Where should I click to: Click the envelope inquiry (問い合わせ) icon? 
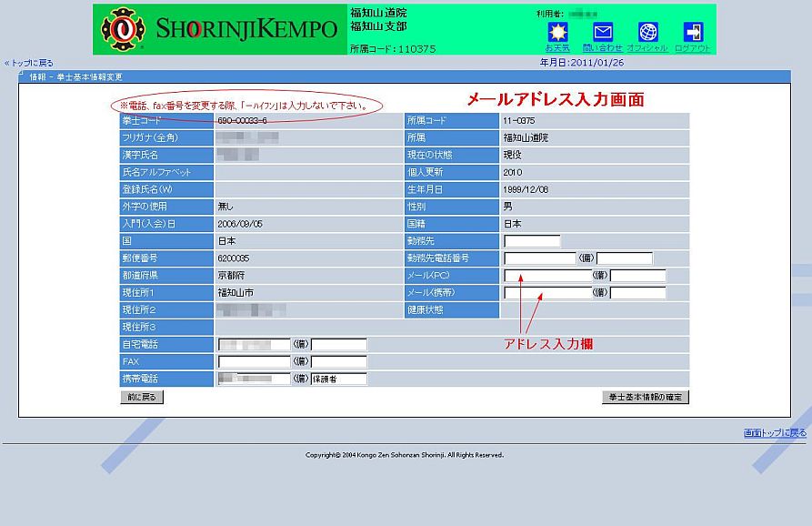point(602,32)
